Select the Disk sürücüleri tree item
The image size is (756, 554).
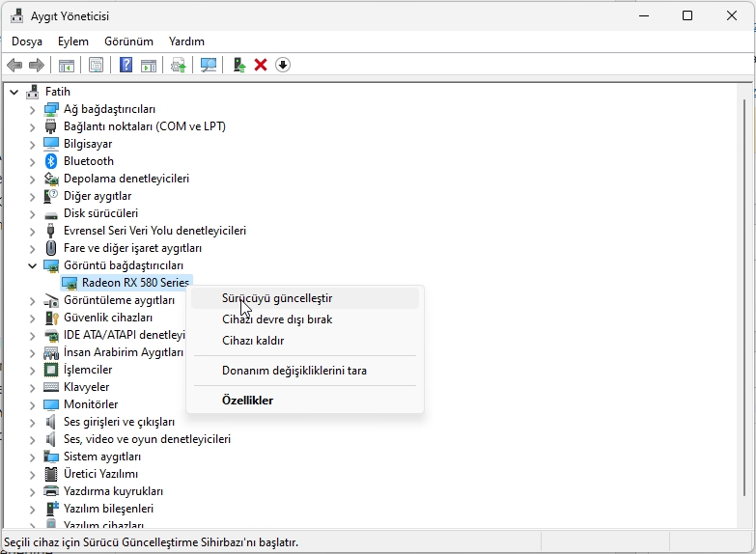click(100, 213)
